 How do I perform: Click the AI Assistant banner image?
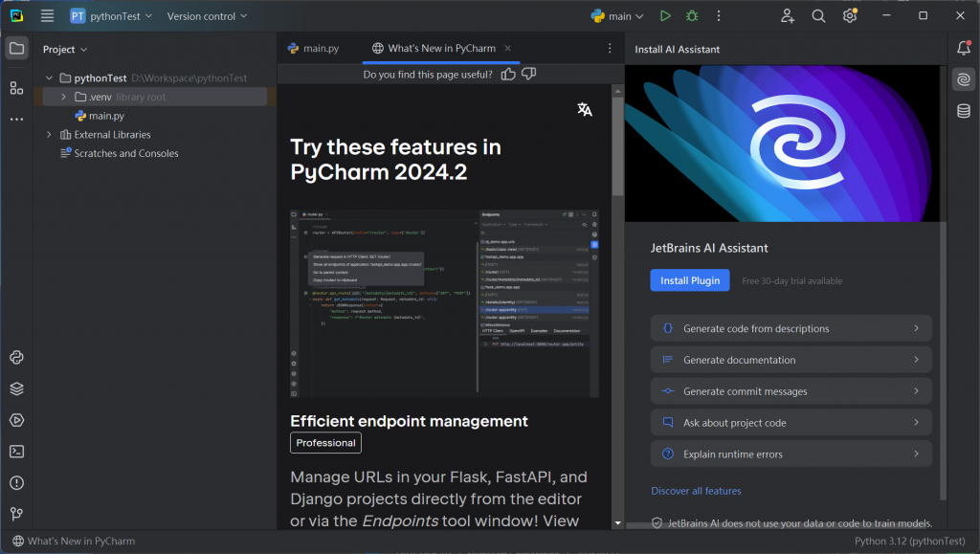pyautogui.click(x=782, y=144)
